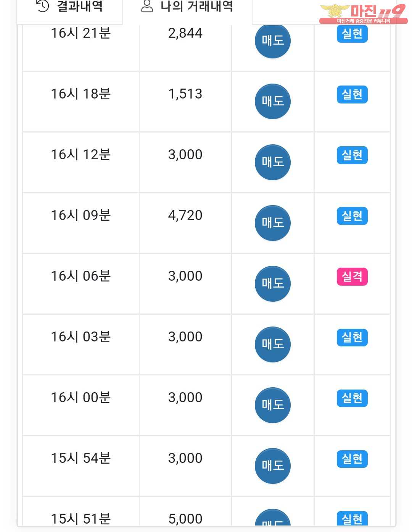Image resolution: width=412 pixels, height=532 pixels.
Task: Click the pink 실격 badge
Action: click(352, 277)
